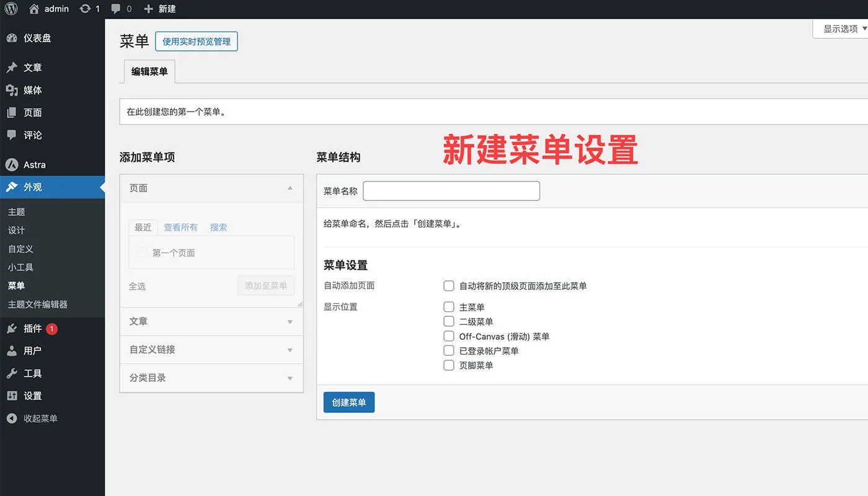Focus the 菜单名称 text field
This screenshot has height=496, width=868.
click(451, 191)
